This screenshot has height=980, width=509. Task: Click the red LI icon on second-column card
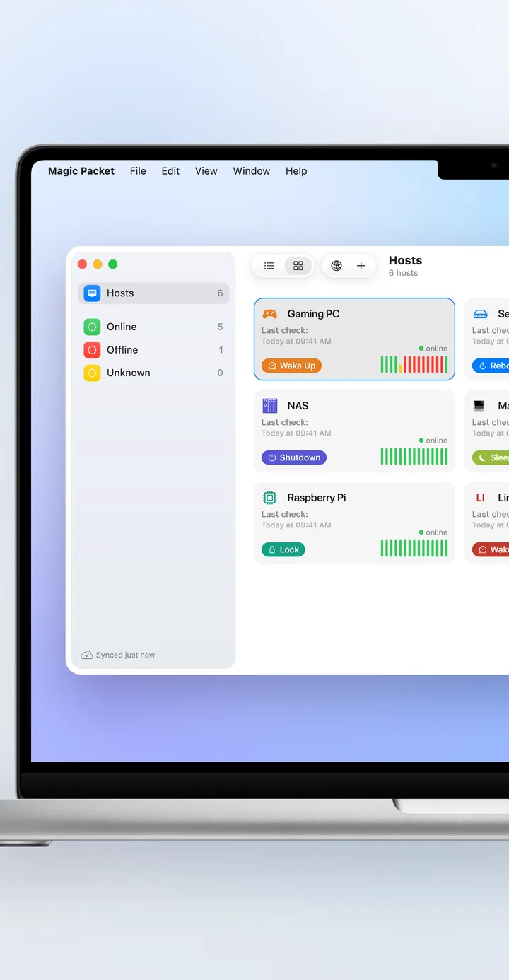tap(480, 498)
